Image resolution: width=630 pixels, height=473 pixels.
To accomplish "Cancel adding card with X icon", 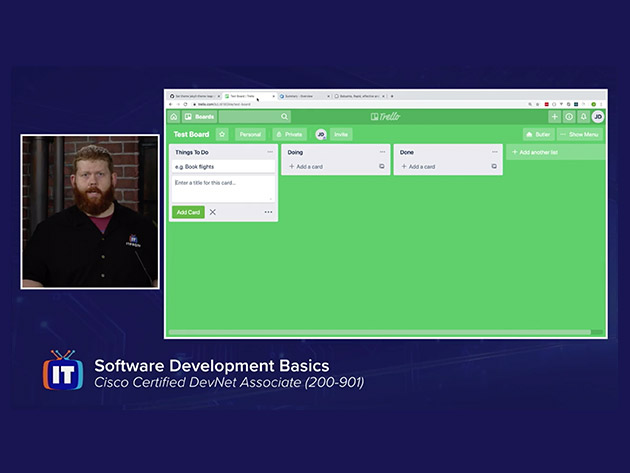I will (x=212, y=212).
